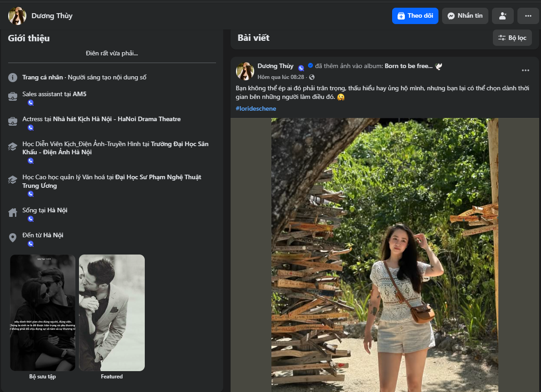Open the #lorideschene hashtag

tap(256, 108)
